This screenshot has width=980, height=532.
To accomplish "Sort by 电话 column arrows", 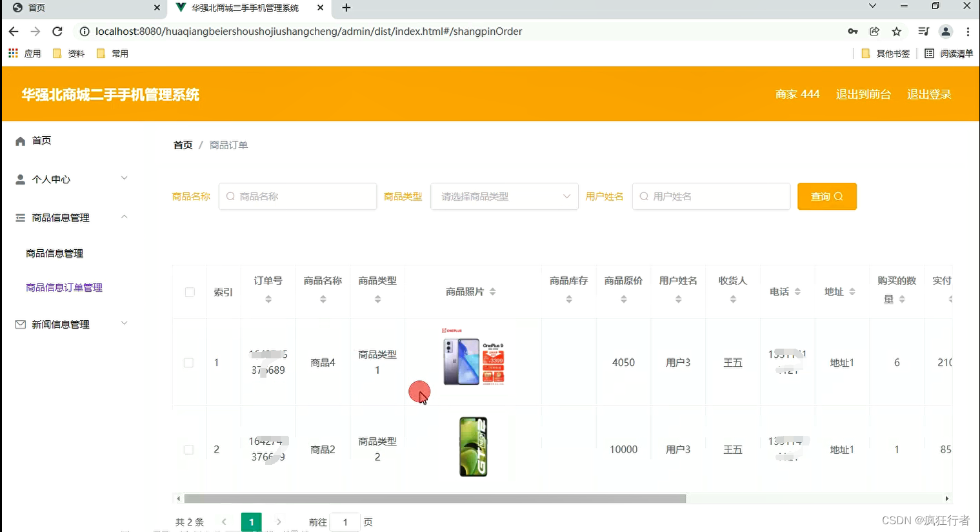I will pos(797,292).
